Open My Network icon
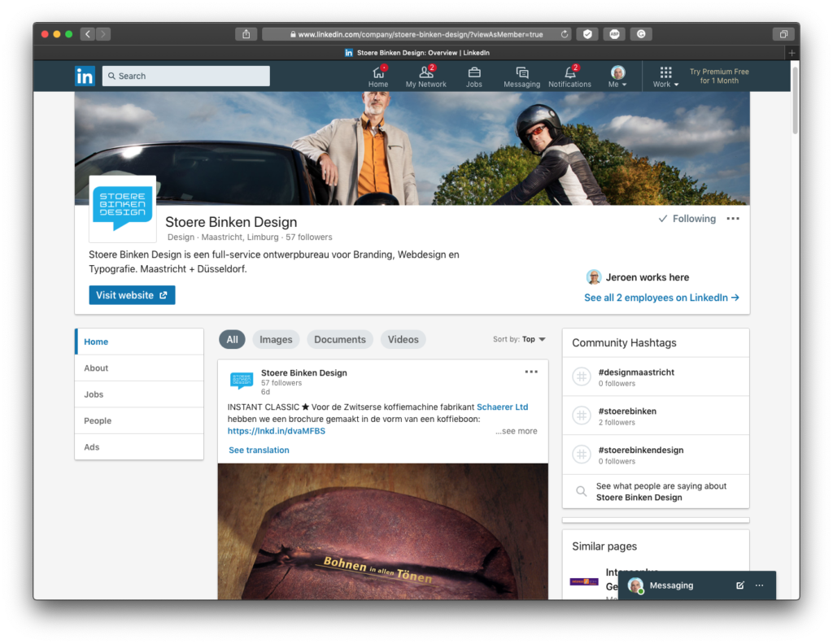Screen dimensions: 833x644 pos(425,76)
